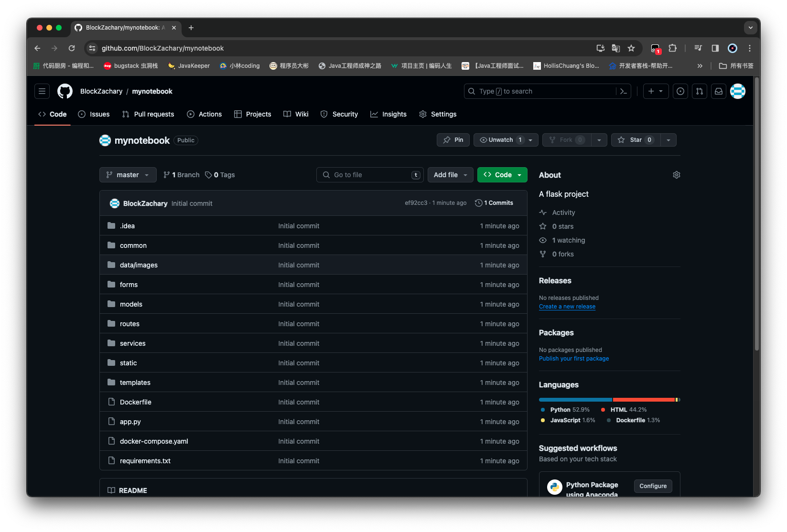Open the pull requests header icon
Screen dimensions: 787x532
point(700,91)
